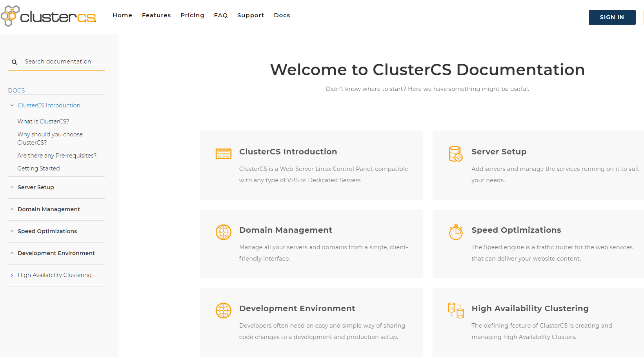The image size is (644, 357).
Task: Open What is ClusterCS? page
Action: click(x=43, y=121)
